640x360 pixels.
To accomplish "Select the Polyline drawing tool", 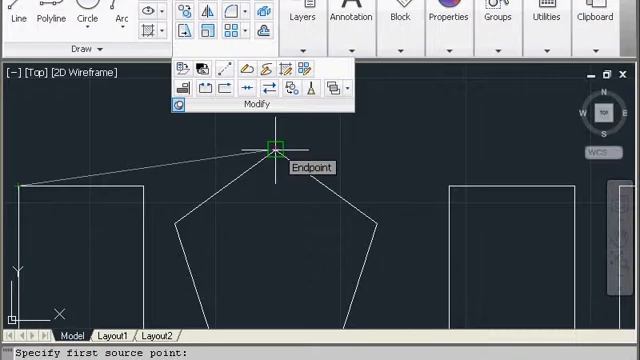I will click(x=51, y=12).
